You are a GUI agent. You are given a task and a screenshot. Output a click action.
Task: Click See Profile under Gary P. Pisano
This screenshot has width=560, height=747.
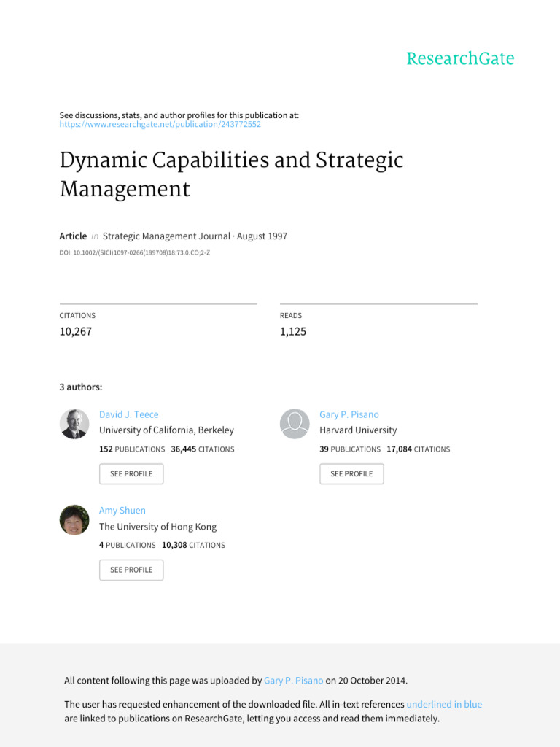[x=352, y=474]
